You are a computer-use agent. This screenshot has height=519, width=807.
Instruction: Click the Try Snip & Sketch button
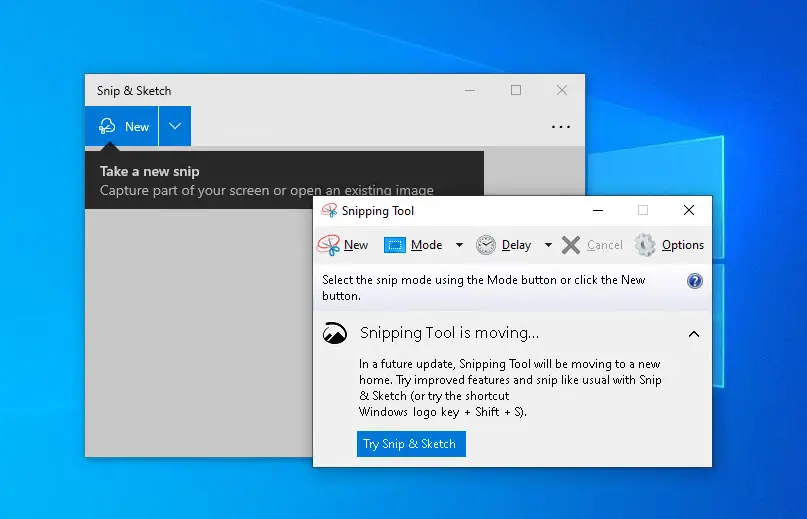pos(411,444)
